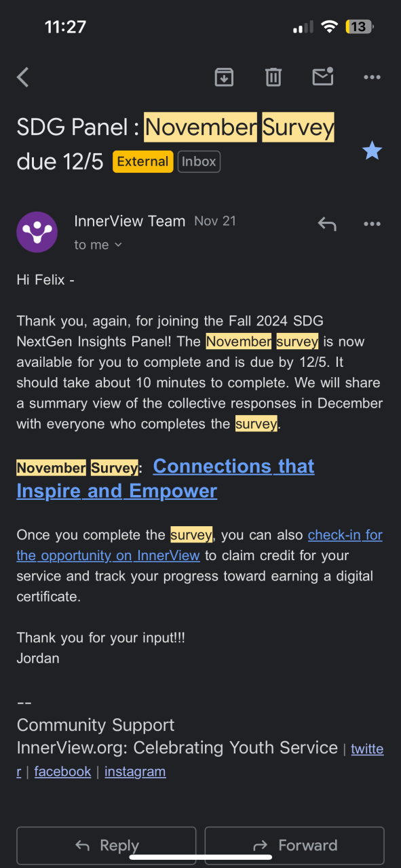The height and width of the screenshot is (868, 401).
Task: Open the instagram link in signature
Action: [x=135, y=772]
